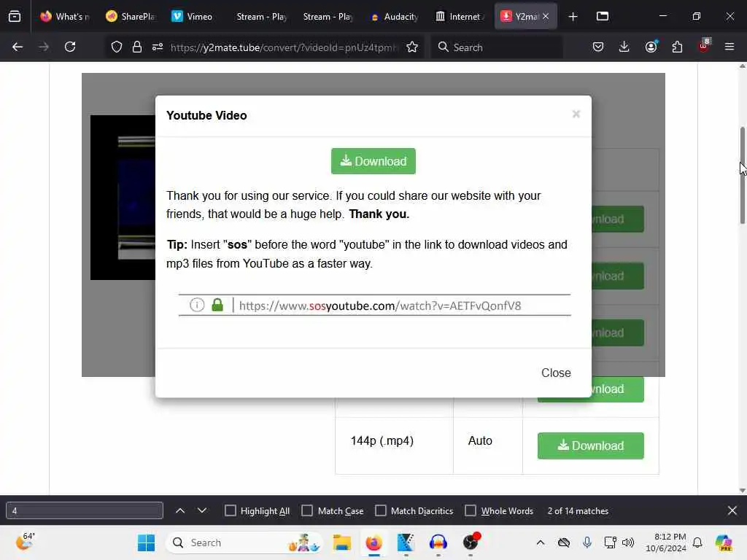Viewport: 747px width, 560px height.
Task: Open the red-dot recorder app on taskbar
Action: [471, 542]
